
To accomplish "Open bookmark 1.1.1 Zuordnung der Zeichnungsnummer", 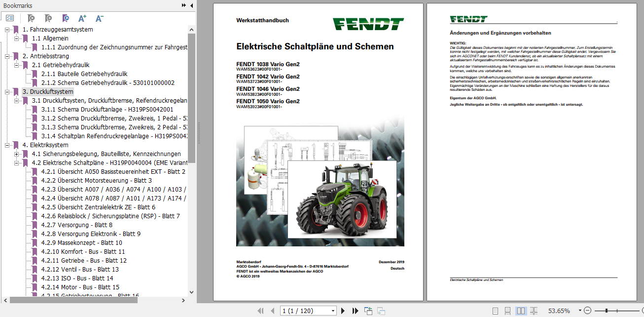I will [x=114, y=47].
